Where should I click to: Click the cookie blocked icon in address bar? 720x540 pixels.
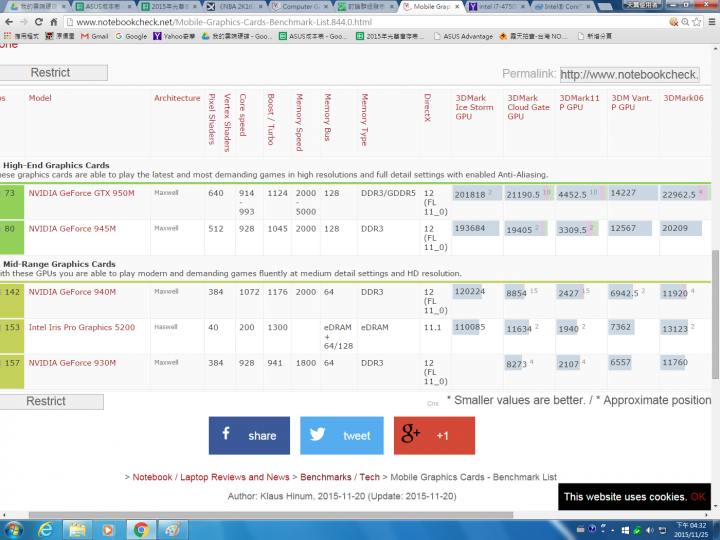674,22
